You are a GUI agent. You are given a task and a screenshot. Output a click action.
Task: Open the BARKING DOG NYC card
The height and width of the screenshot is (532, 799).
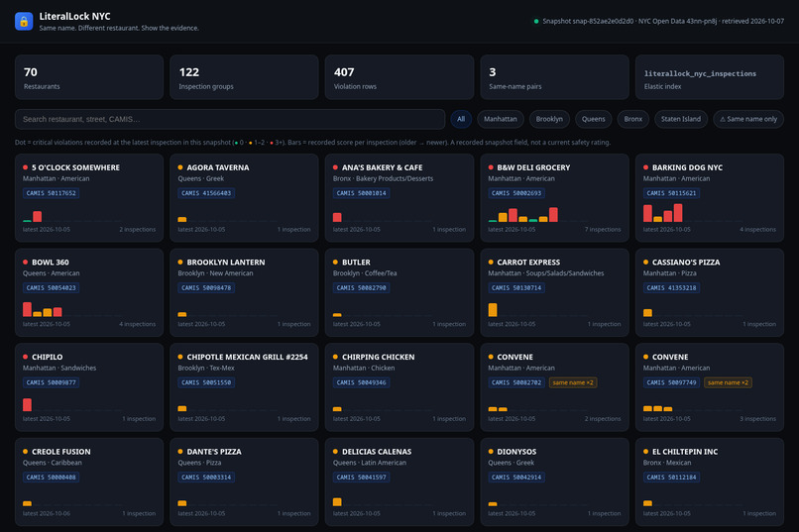click(710, 197)
